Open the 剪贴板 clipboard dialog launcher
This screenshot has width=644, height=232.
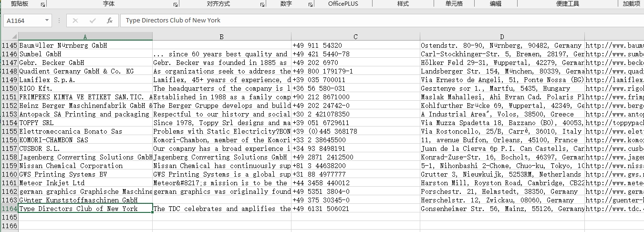tap(43, 4)
